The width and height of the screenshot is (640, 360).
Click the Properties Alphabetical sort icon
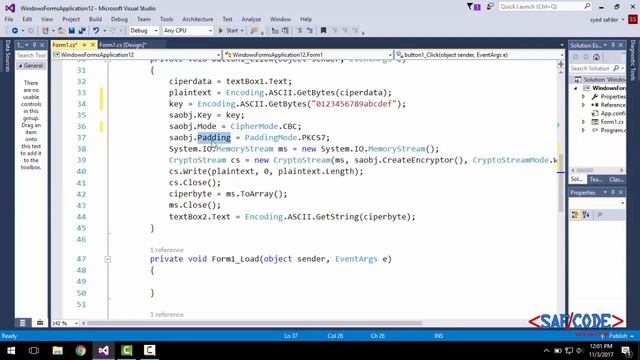[x=586, y=215]
